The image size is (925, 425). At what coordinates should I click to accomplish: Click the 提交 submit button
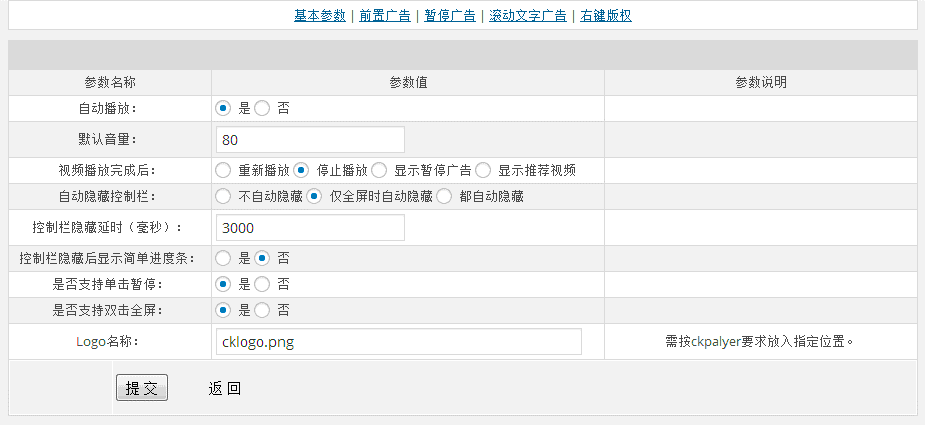(142, 388)
